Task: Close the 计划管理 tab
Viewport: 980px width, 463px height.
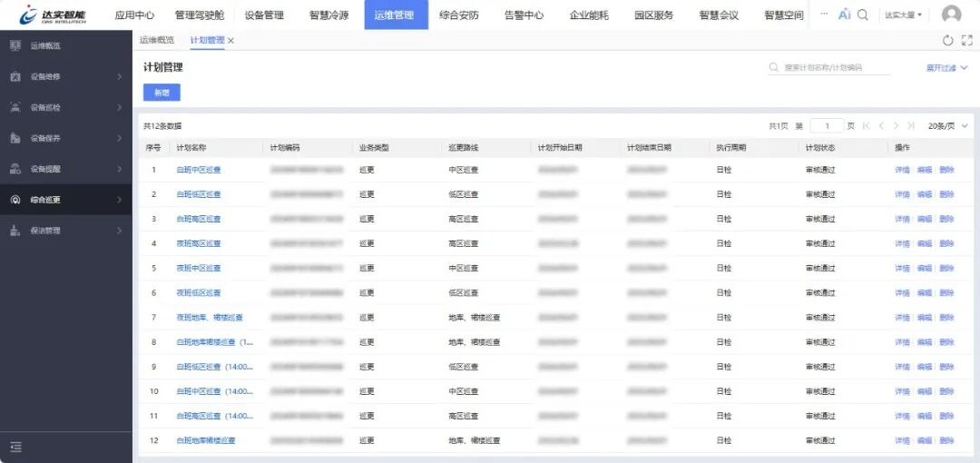Action: (x=230, y=41)
